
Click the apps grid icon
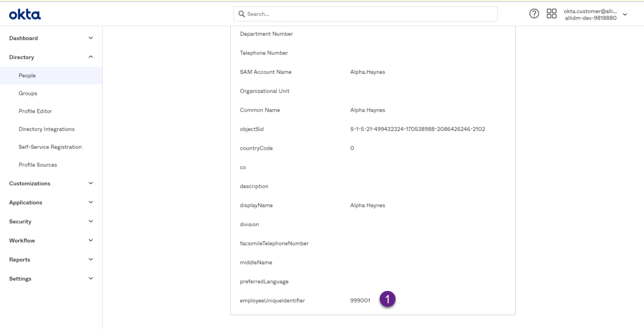pos(551,13)
